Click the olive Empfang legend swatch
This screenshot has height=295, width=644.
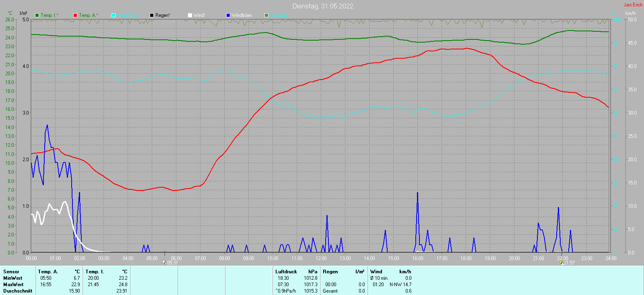tap(266, 15)
